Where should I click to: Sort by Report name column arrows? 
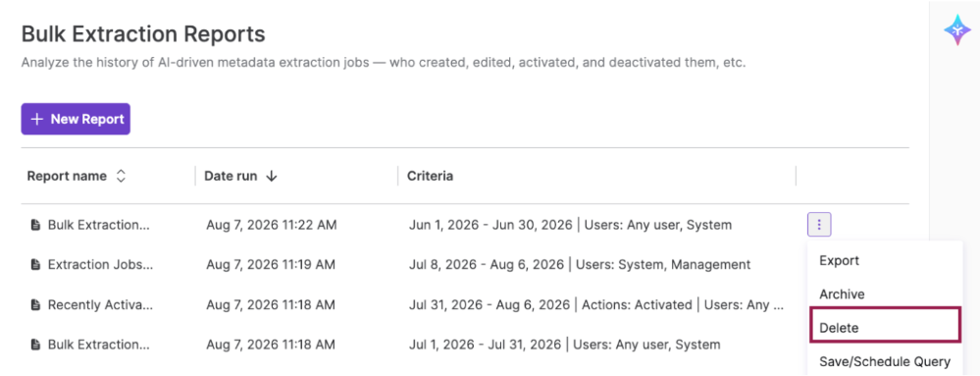(122, 177)
